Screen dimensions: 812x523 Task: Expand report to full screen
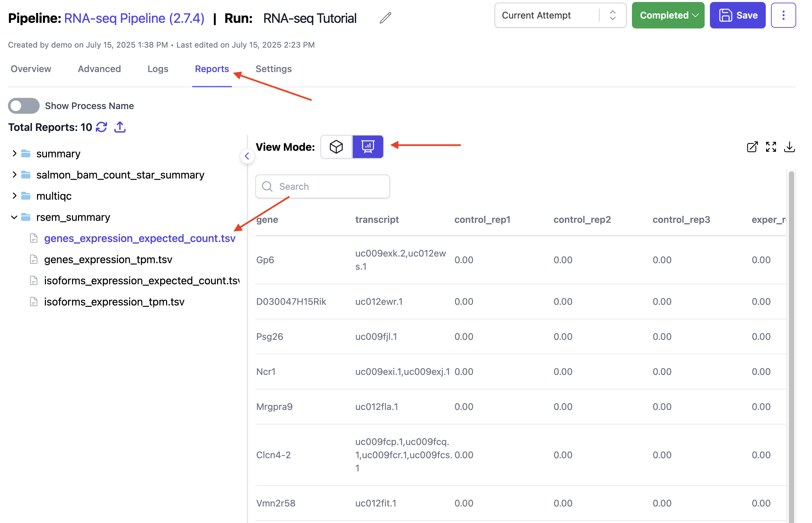click(770, 147)
